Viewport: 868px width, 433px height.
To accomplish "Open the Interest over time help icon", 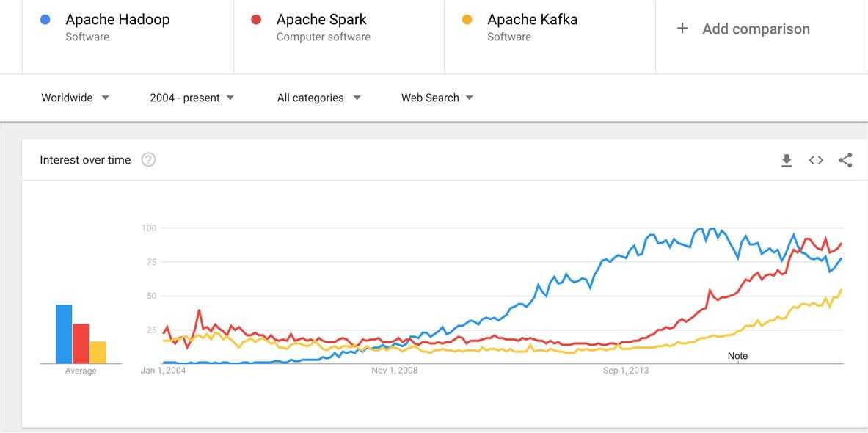I will pos(148,160).
